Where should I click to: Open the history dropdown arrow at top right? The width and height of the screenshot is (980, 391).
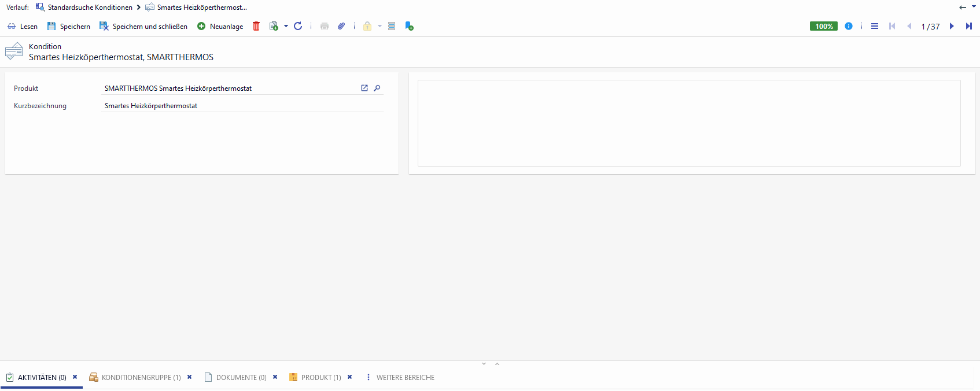(974, 7)
